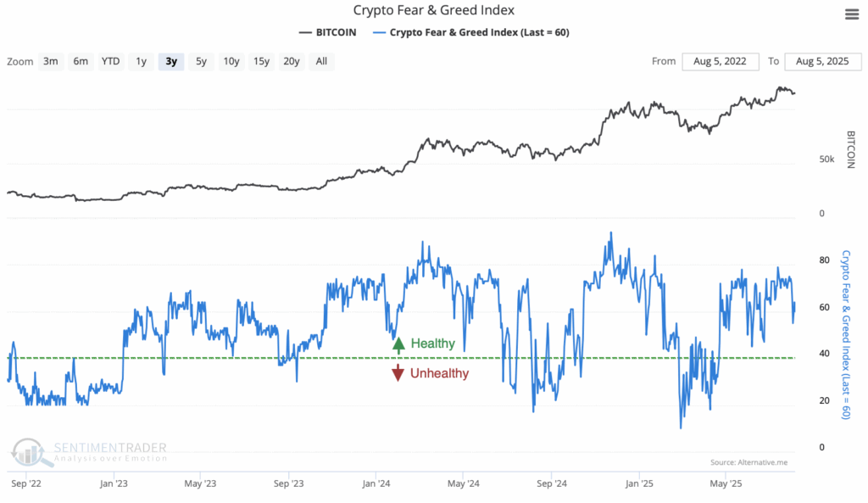Click the green Healthy up arrow
The image size is (868, 503).
(x=398, y=343)
